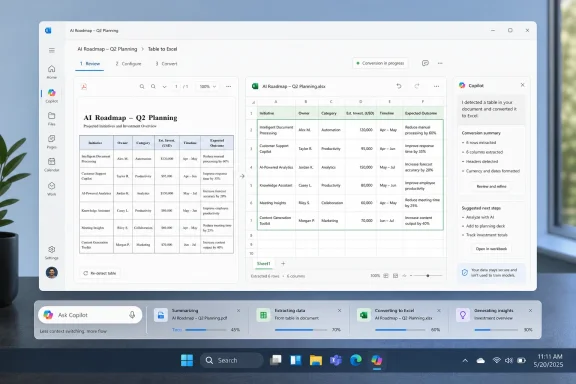The height and width of the screenshot is (384, 576).
Task: Open page more options next to comments
Action: coord(440,63)
